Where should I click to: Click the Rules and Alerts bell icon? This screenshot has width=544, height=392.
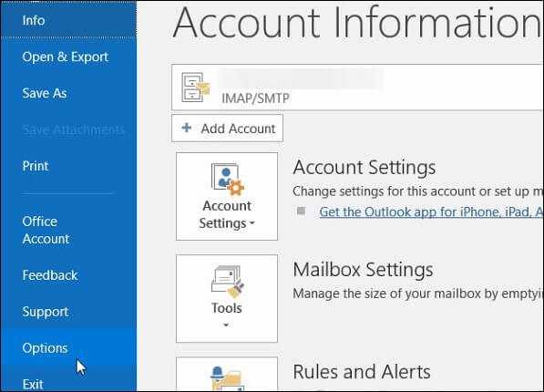coord(226,378)
